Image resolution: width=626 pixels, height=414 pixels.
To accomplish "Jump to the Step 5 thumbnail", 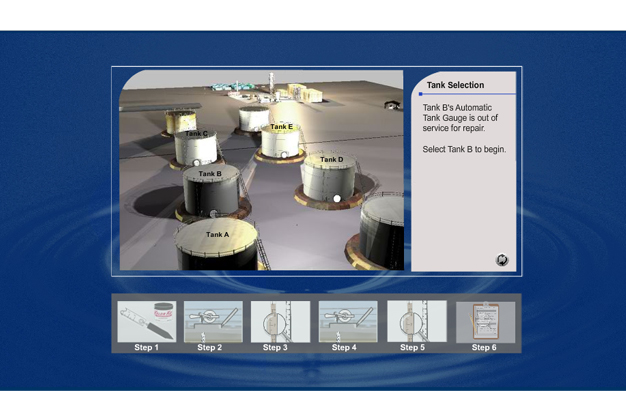I will (417, 321).
